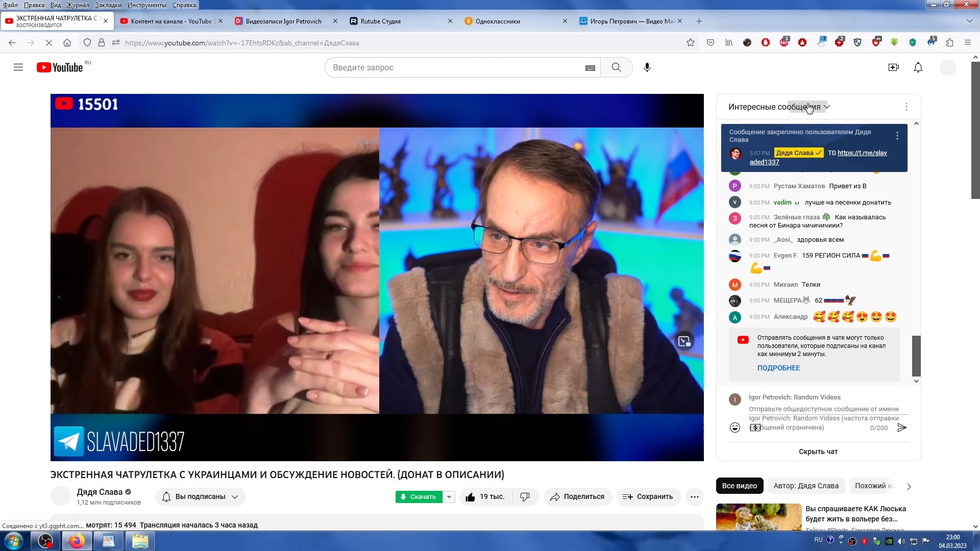Click the emoji picker in chat input

(734, 428)
